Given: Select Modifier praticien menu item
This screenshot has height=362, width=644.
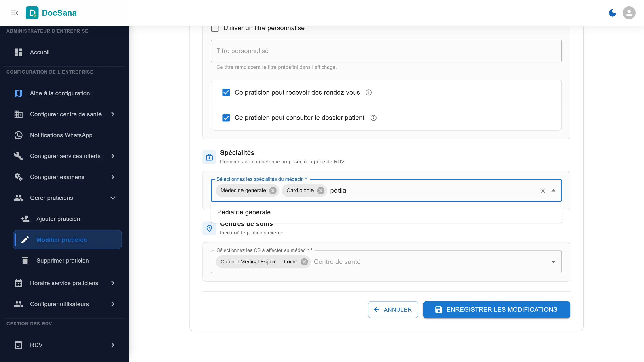Looking at the screenshot, I should 67,240.
